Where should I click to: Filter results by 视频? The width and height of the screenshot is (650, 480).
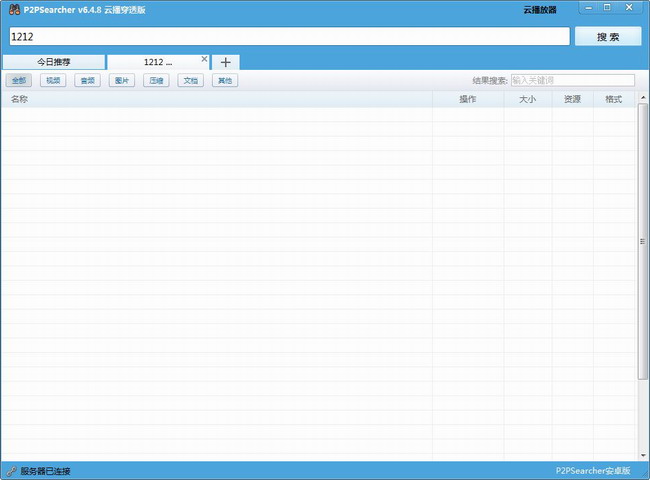click(53, 80)
